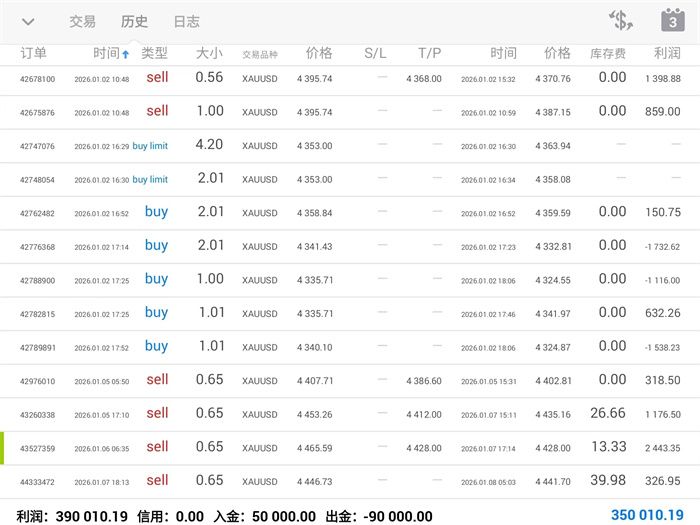700x525 pixels.
Task: Select order 42748054
Action: [x=350, y=179]
